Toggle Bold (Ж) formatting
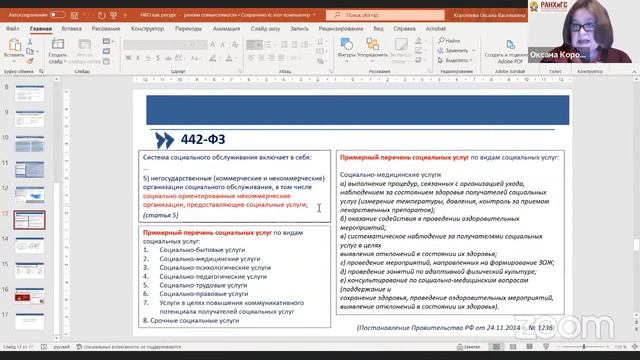Viewport: 640px width, 360px height. pos(128,58)
